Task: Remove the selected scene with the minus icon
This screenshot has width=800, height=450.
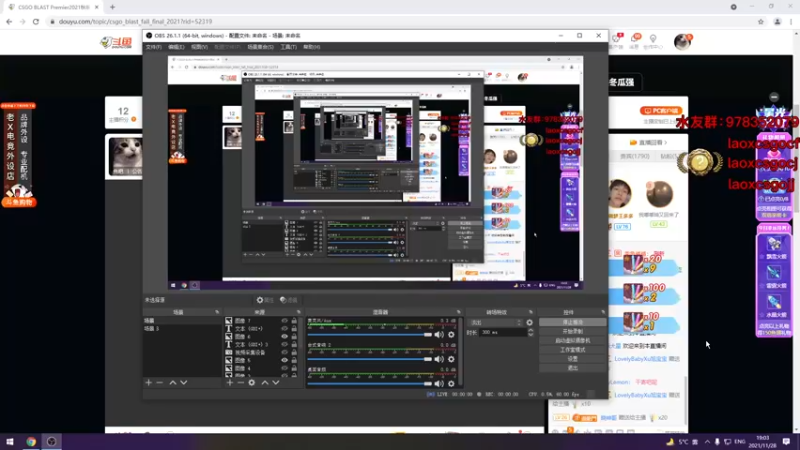Action: coord(160,383)
